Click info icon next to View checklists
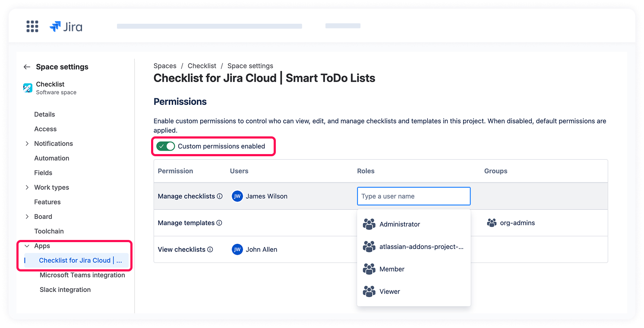Screen dimensions: 644x328 click(x=210, y=249)
